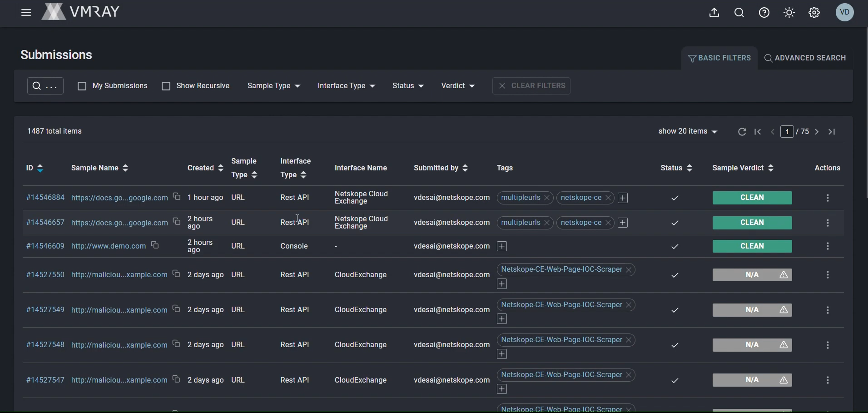This screenshot has height=413, width=868.
Task: Open the hamburger navigation menu
Action: (26, 13)
